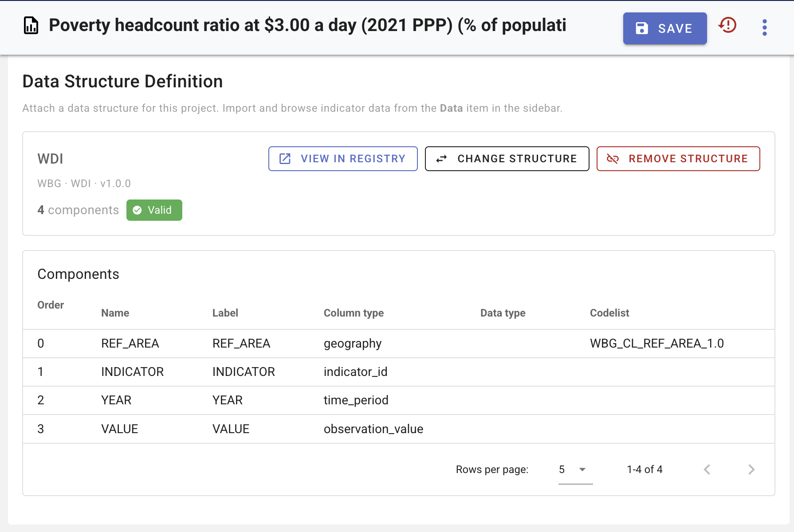This screenshot has height=532, width=794.
Task: Click the geography column type cell
Action: [x=353, y=344]
